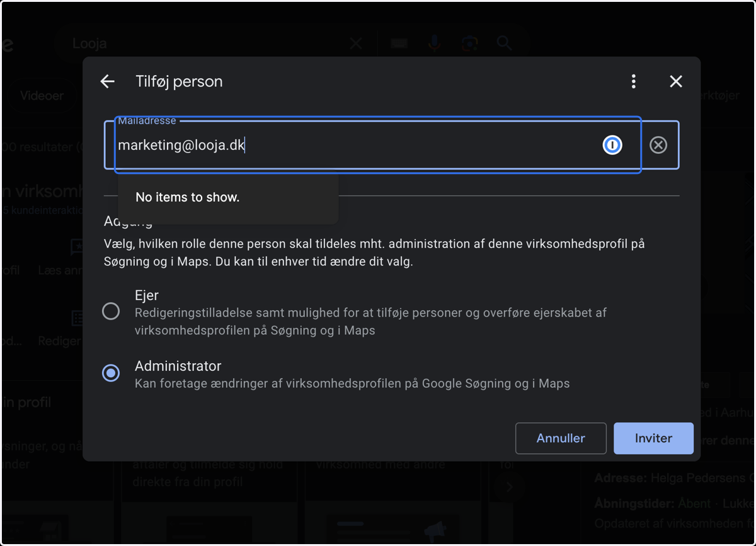
Task: Click the Google Lens camera icon
Action: (469, 43)
